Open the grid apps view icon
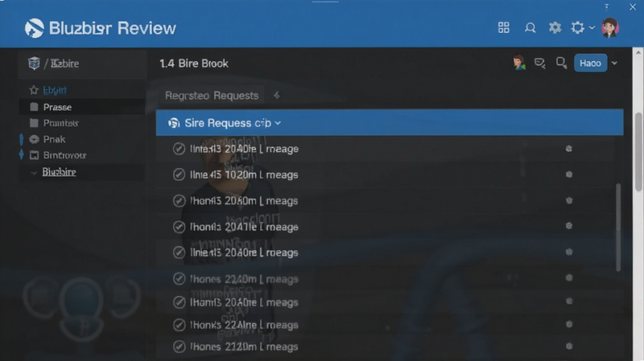 tap(504, 28)
